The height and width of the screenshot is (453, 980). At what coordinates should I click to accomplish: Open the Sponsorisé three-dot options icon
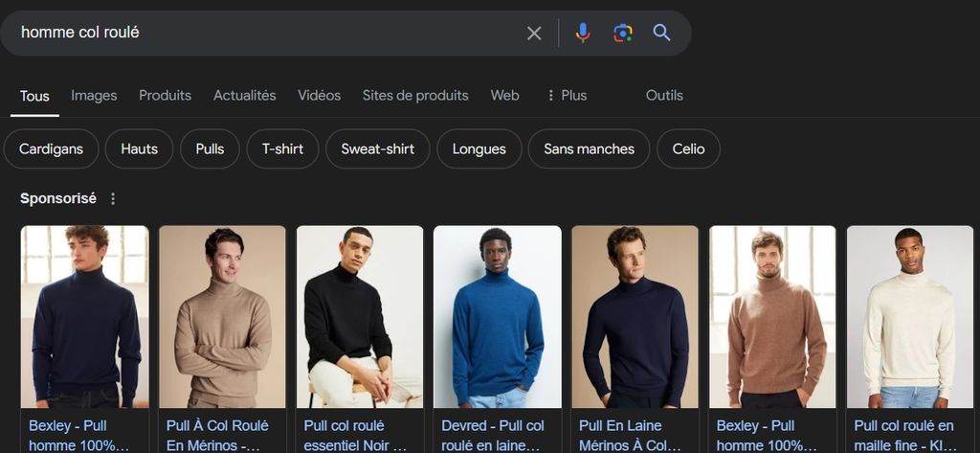pyautogui.click(x=113, y=199)
